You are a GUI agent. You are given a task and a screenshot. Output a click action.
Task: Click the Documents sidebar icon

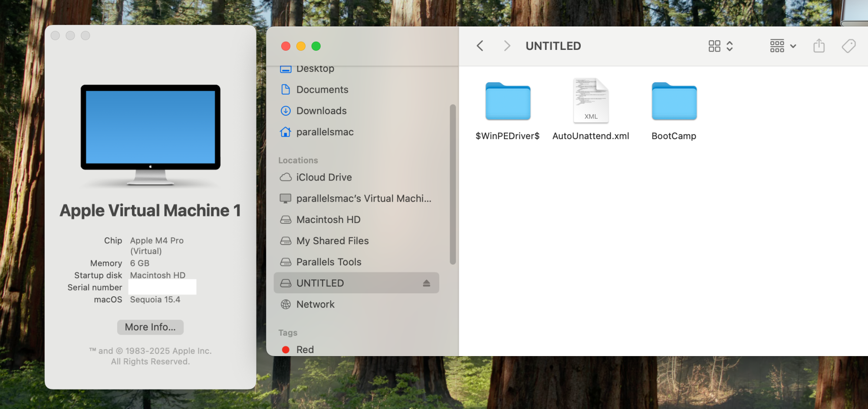point(286,90)
